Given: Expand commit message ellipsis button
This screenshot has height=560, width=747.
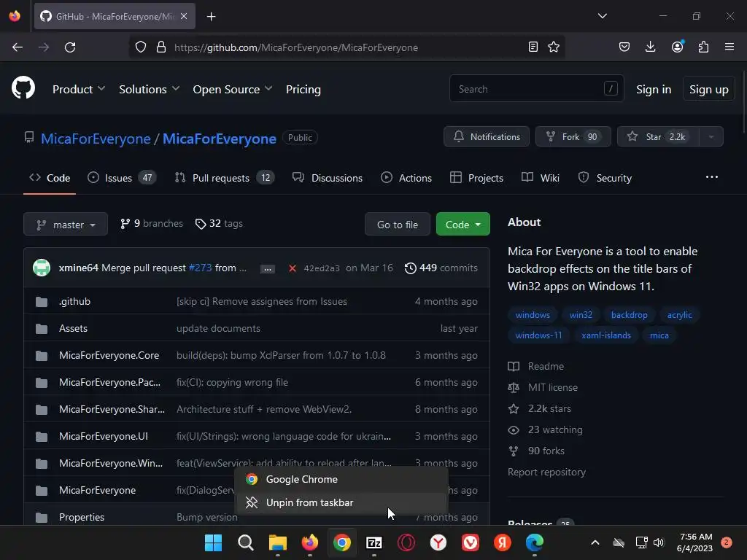Looking at the screenshot, I should point(267,268).
